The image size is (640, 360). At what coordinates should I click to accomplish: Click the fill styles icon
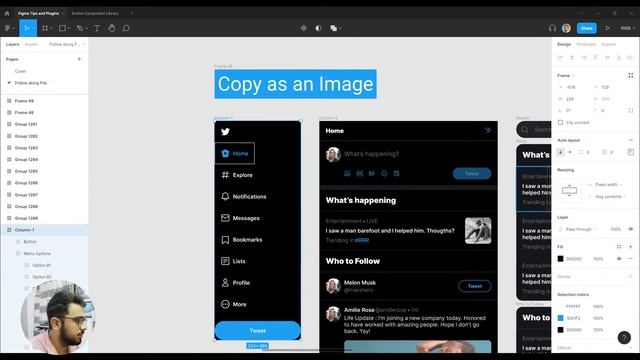tap(619, 247)
